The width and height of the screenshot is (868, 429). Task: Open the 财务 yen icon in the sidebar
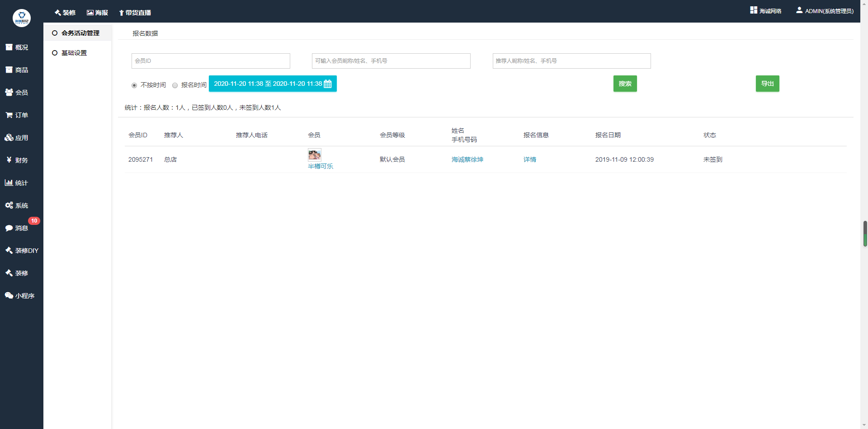point(9,160)
